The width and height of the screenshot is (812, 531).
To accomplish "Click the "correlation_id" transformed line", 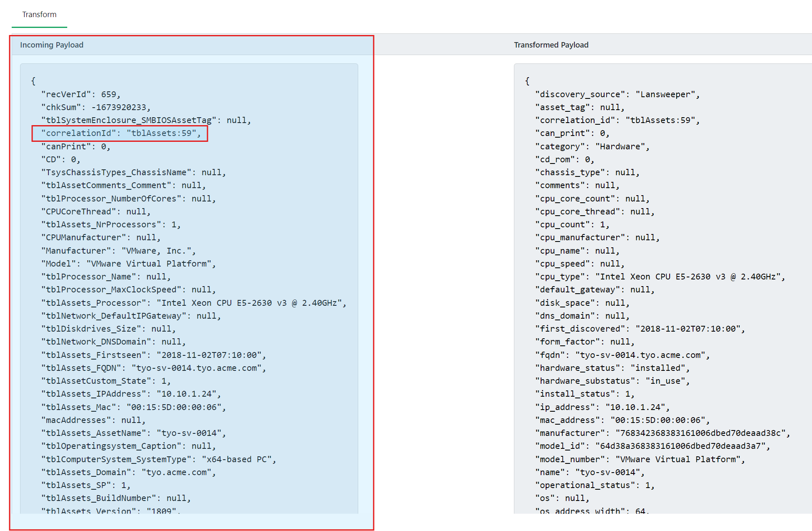I will click(617, 120).
